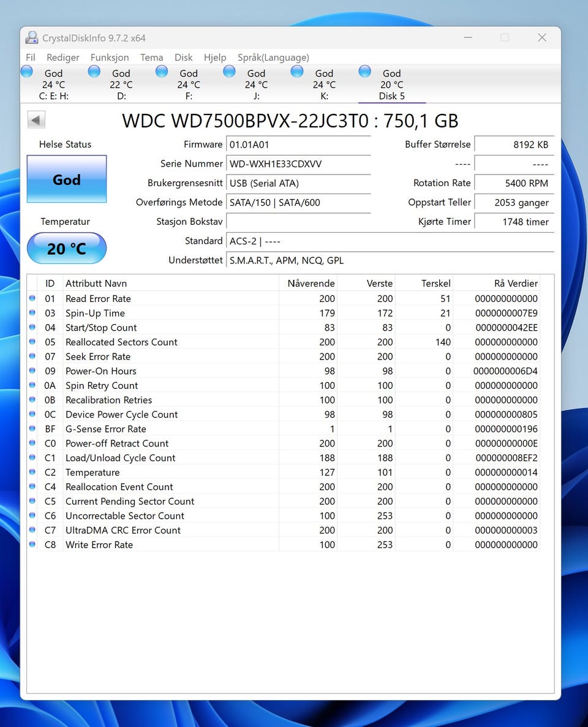Click the Firmware field 01.01A01
Screen dimensions: 588x727
298,145
